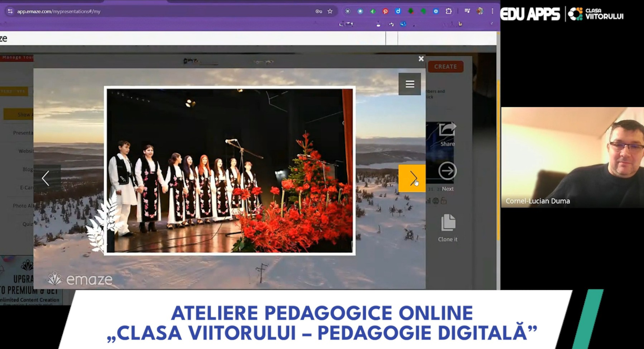644x349 pixels.
Task: Open the hamburger menu in the presentation viewer
Action: tap(410, 84)
